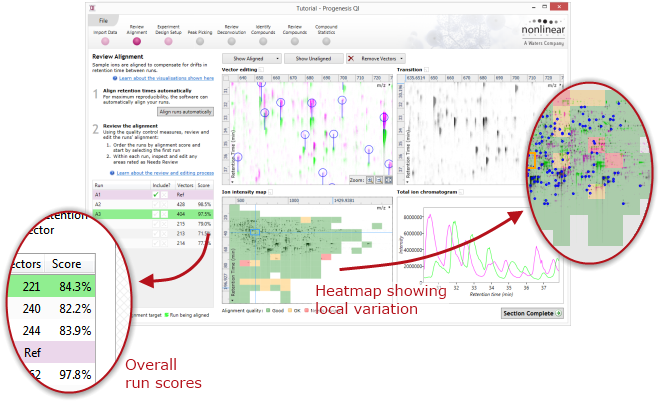
Task: Expand the Show Aligned dropdown arrow
Action: coord(277,58)
